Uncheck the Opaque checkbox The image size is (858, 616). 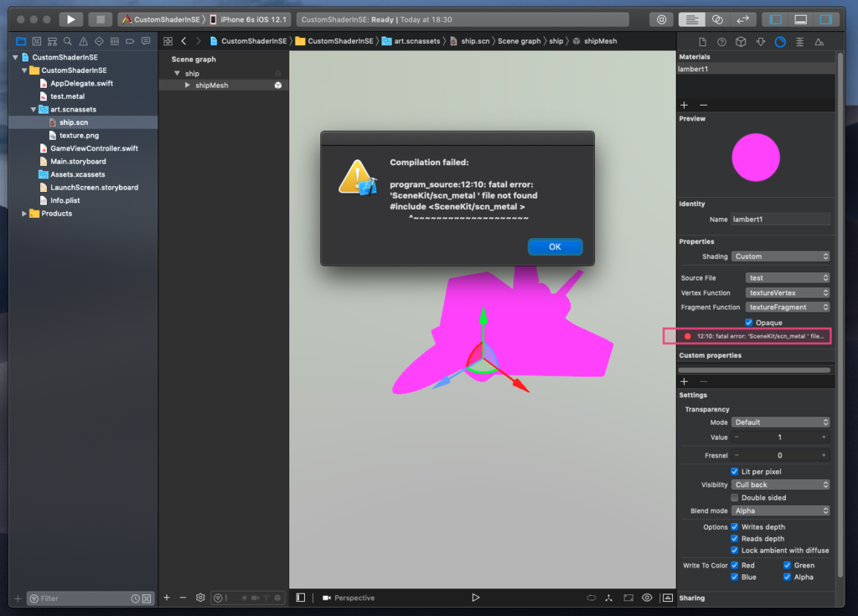[x=748, y=323]
